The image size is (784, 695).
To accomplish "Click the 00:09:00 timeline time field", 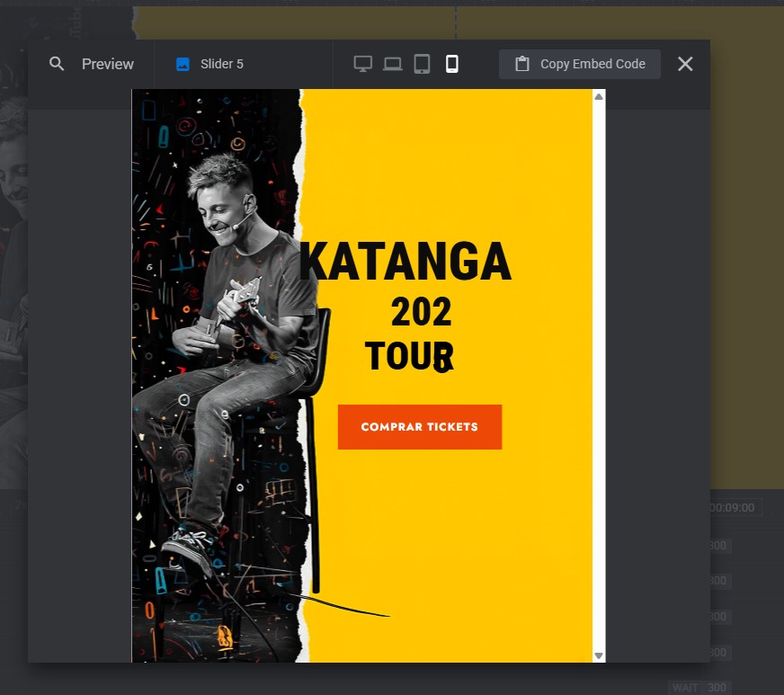I will pyautogui.click(x=735, y=508).
